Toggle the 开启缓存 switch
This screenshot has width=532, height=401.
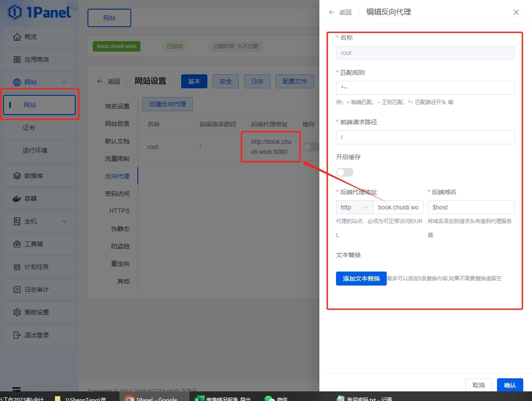click(345, 172)
